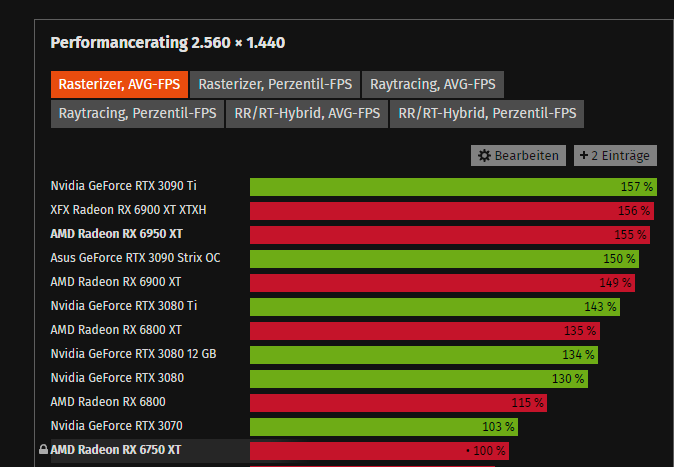The width and height of the screenshot is (674, 467).
Task: Open RR/RT-Hybrid, AVG-FPS tab
Action: click(307, 114)
